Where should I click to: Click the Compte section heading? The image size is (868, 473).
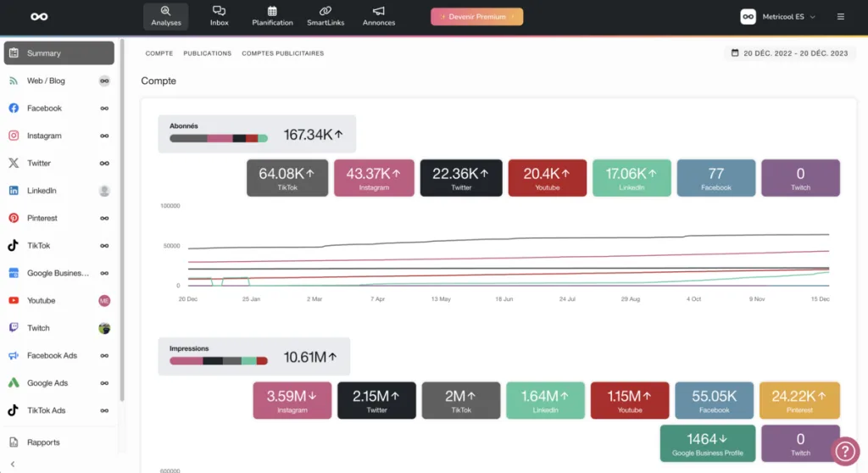159,81
